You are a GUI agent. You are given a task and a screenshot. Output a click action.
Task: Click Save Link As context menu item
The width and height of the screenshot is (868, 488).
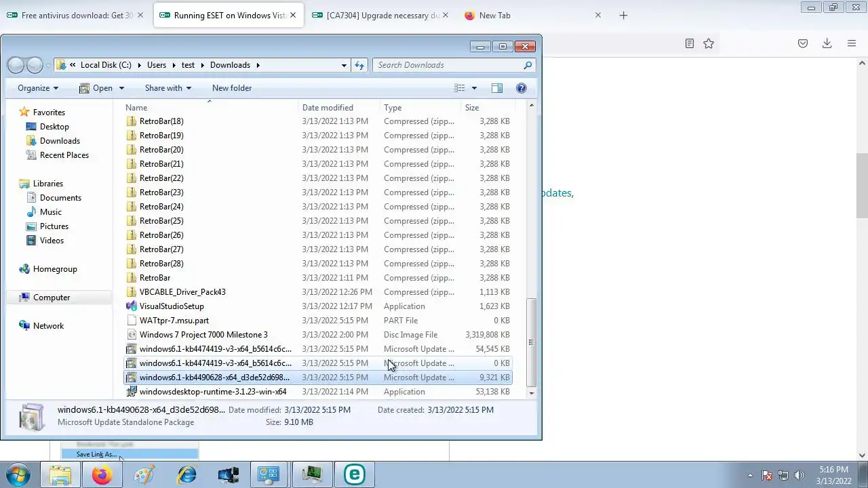(129, 454)
